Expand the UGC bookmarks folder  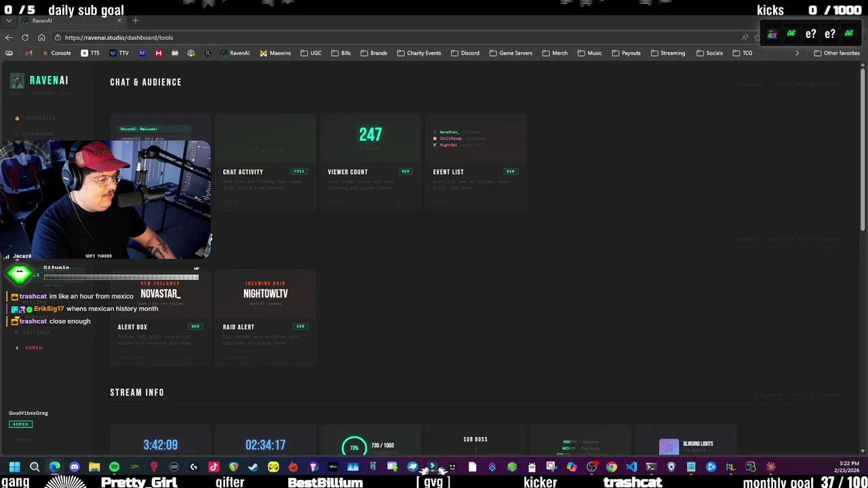point(311,53)
